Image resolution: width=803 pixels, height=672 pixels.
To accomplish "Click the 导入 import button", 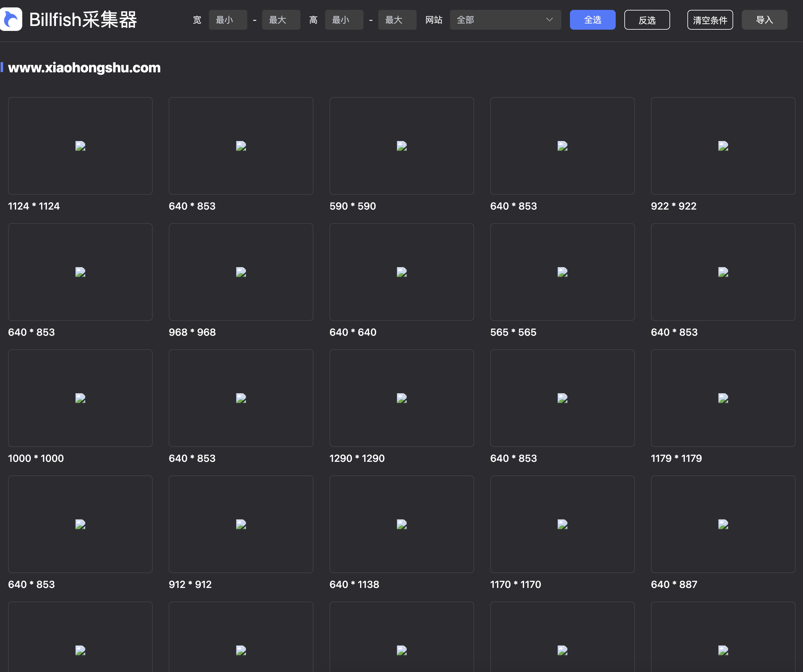I will point(764,20).
